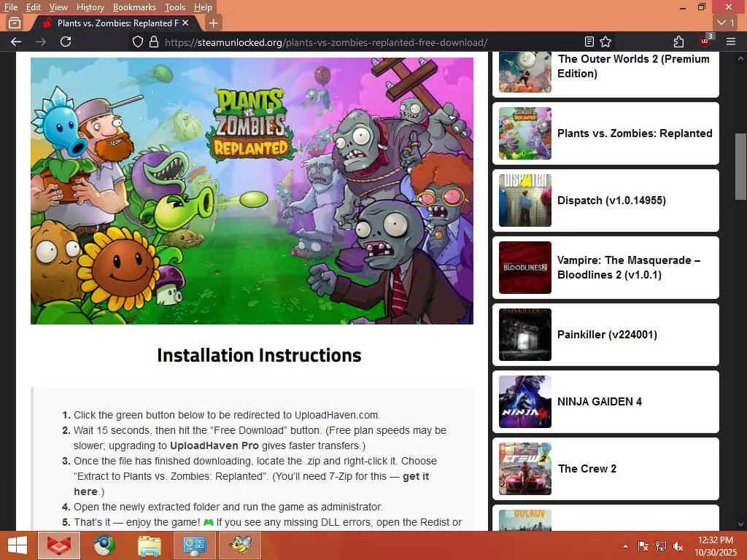747x560 pixels.
Task: Open the network tray icon
Action: coord(660,546)
